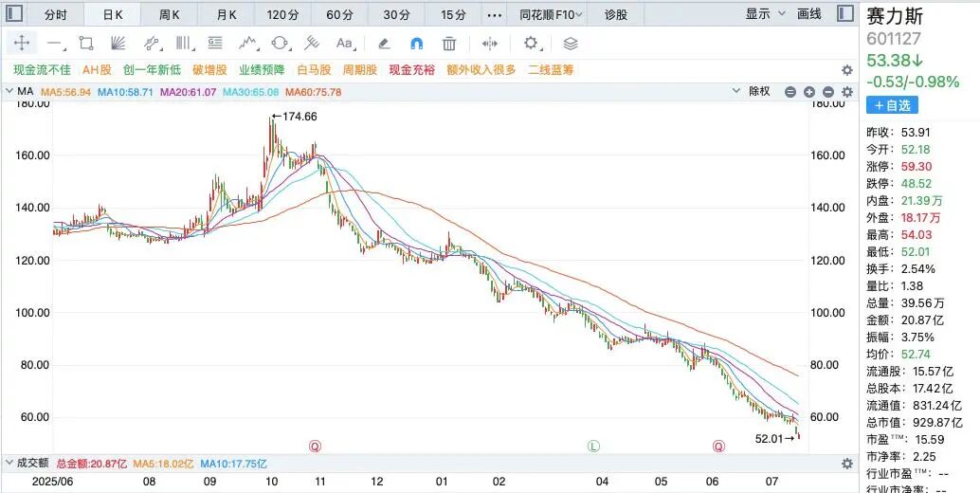Click the layers stack icon
The image size is (980, 493).
pos(570,43)
